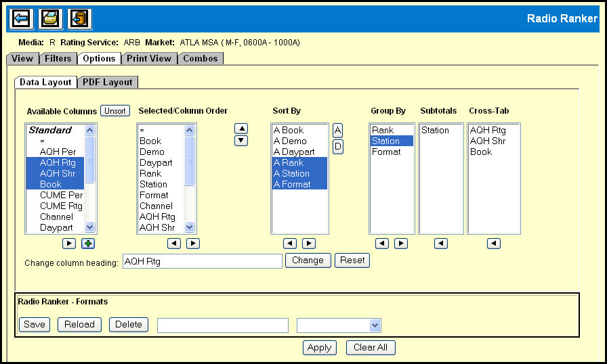Click the Reload button in Formats

pyautogui.click(x=79, y=324)
